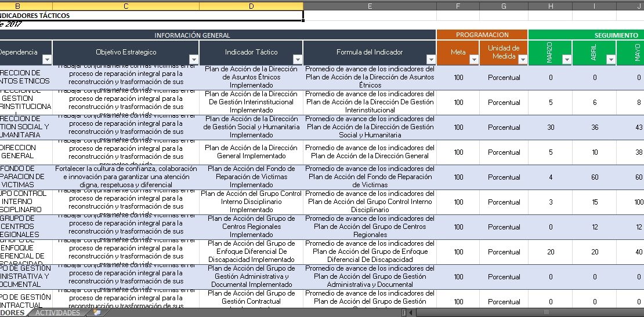This screenshot has height=317, width=644.
Task: Open the Objetivo Estrategico filter dropdown
Action: coord(194,60)
